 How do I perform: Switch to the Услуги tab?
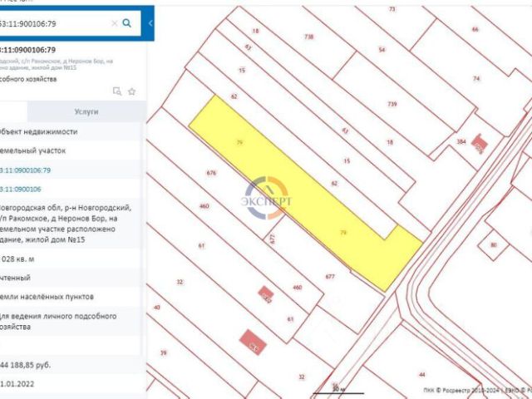[x=86, y=111]
